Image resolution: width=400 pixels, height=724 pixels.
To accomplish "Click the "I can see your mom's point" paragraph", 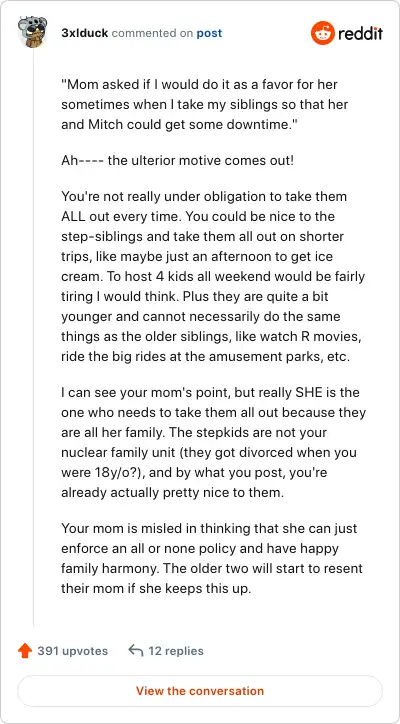I will pos(213,443).
